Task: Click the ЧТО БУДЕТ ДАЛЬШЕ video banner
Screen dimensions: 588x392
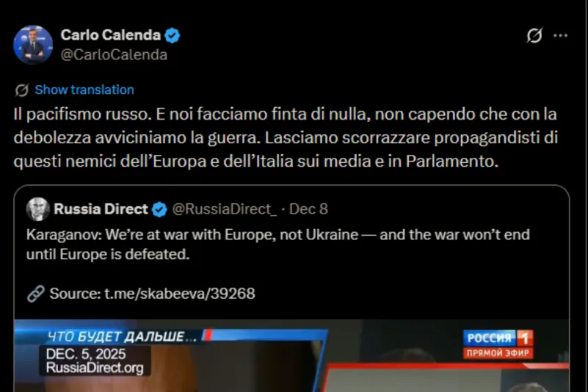Action: click(123, 336)
